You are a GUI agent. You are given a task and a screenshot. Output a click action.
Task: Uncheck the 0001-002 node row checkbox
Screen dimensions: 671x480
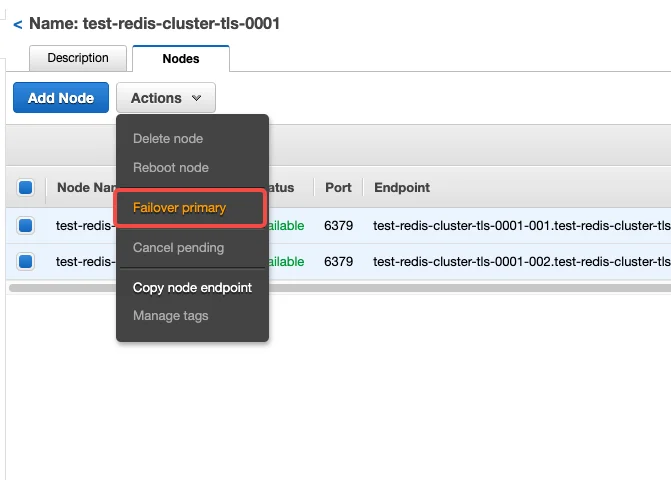tap(26, 261)
